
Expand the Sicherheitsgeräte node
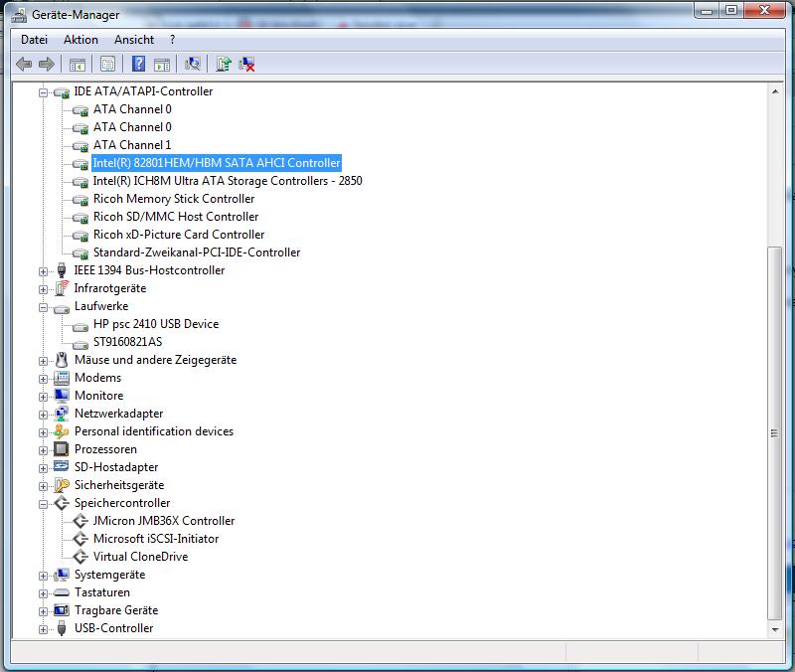coord(43,486)
